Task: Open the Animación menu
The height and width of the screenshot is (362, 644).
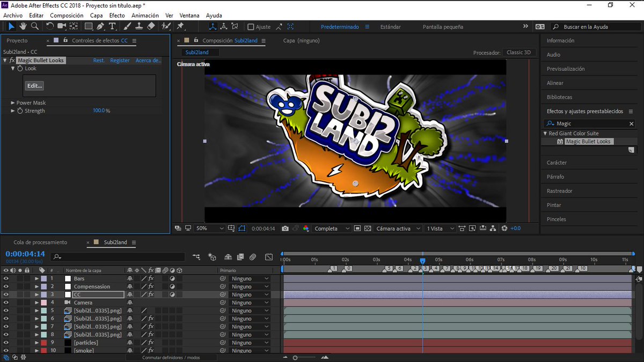Action: 145,16
